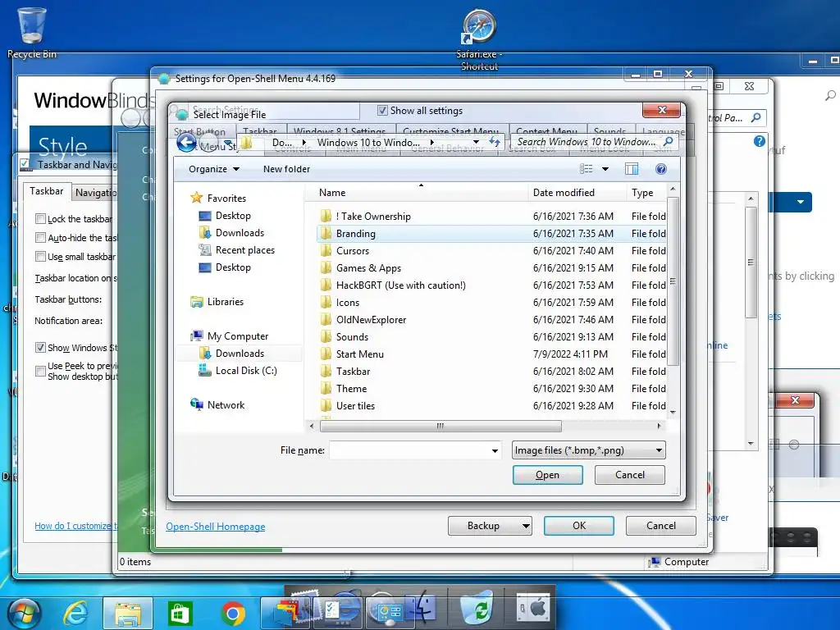Image resolution: width=840 pixels, height=630 pixels.
Task: Click the refresh arrows icon in address bar
Action: 494,142
